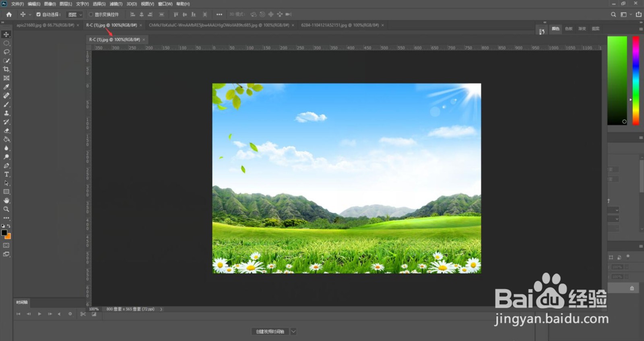
Task: Select the Pen tool
Action: pos(6,166)
